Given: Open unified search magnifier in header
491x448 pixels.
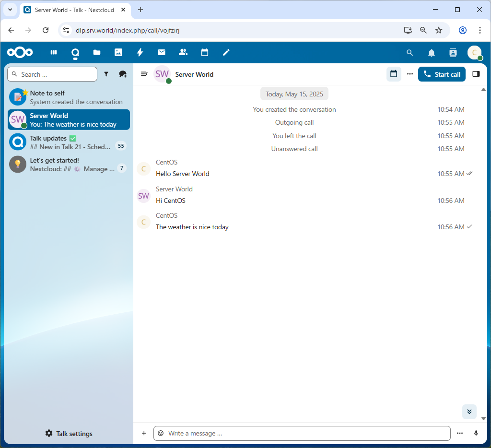Looking at the screenshot, I should coord(409,53).
